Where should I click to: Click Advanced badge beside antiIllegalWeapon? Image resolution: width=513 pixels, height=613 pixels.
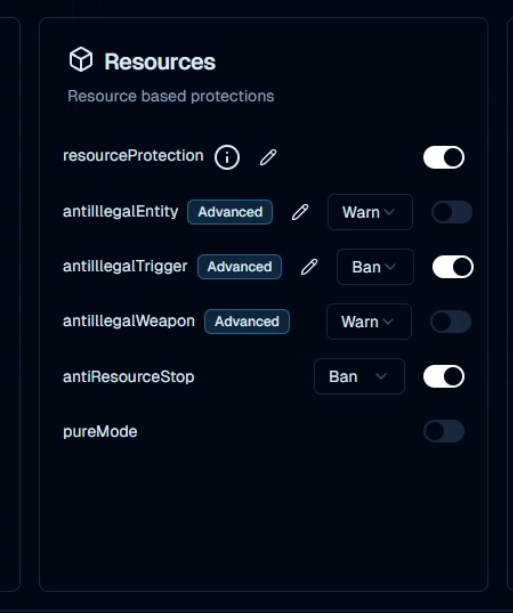point(247,321)
